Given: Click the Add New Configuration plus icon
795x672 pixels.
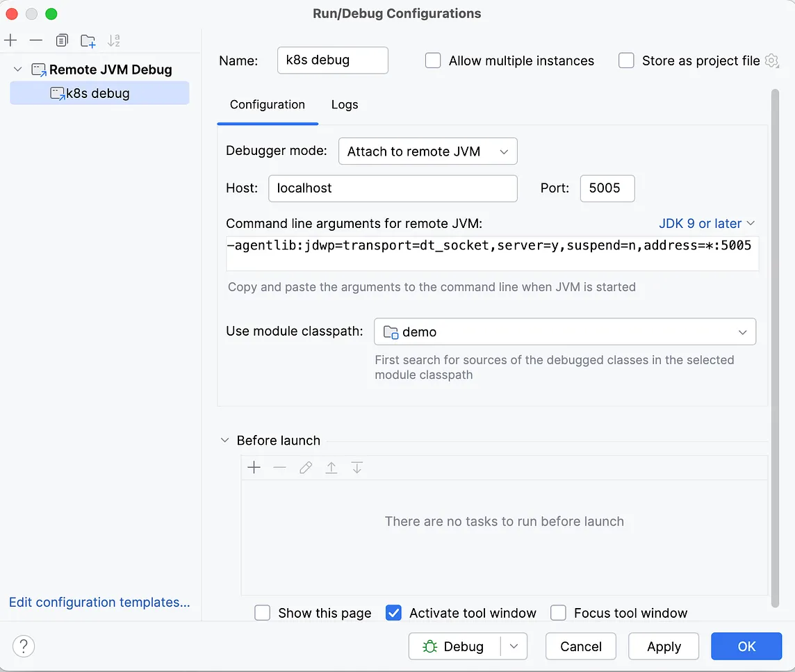Looking at the screenshot, I should (x=10, y=40).
